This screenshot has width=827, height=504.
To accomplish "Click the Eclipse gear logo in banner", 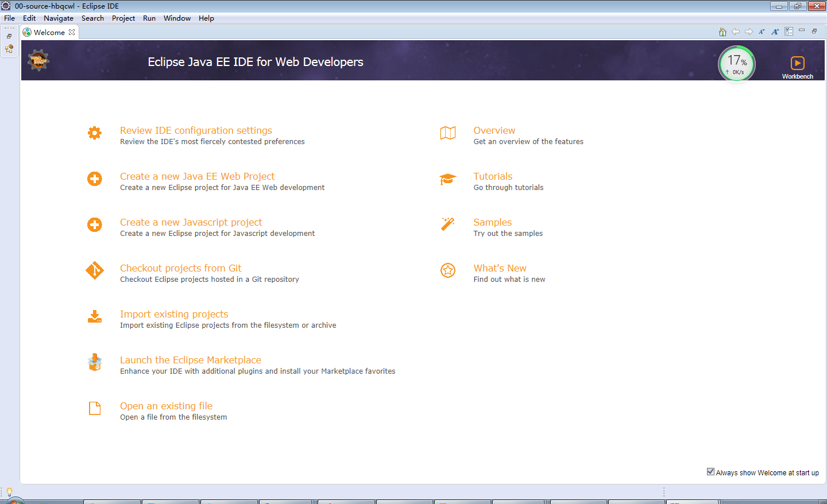I will click(38, 60).
